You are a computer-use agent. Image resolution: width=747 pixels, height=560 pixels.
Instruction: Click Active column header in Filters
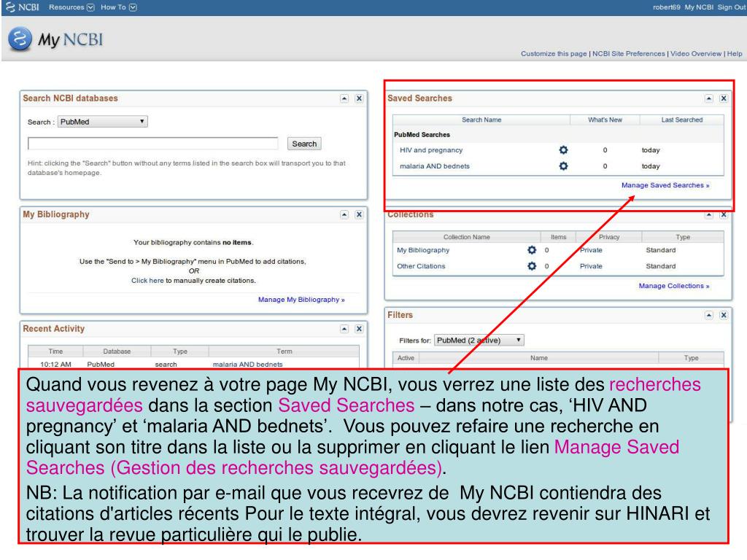(x=406, y=358)
